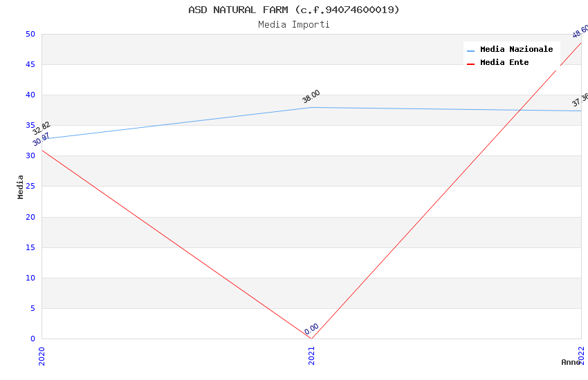
Task: Click the Media Importi subtitle
Action: click(x=293, y=25)
